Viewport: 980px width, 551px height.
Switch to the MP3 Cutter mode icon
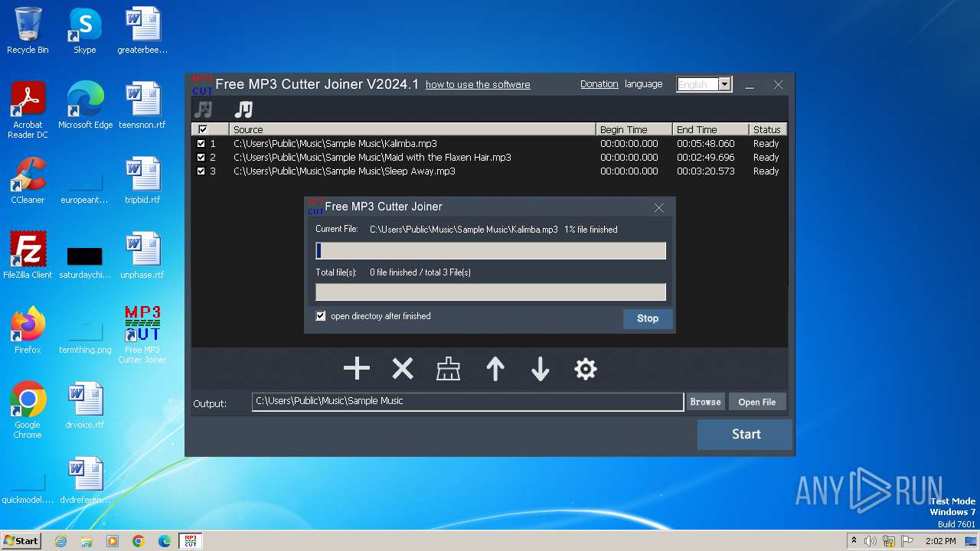tap(203, 109)
